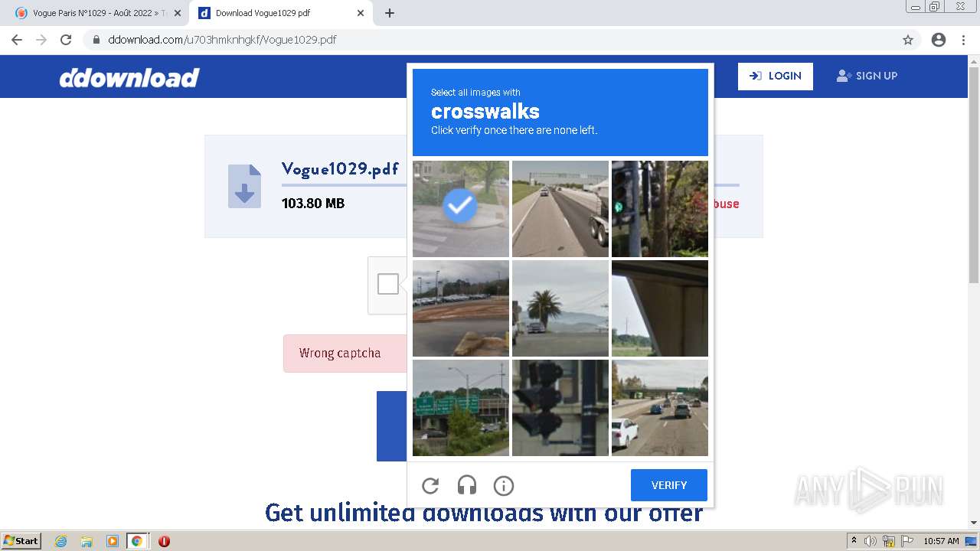Click the page scrollbar down arrow

click(x=974, y=523)
